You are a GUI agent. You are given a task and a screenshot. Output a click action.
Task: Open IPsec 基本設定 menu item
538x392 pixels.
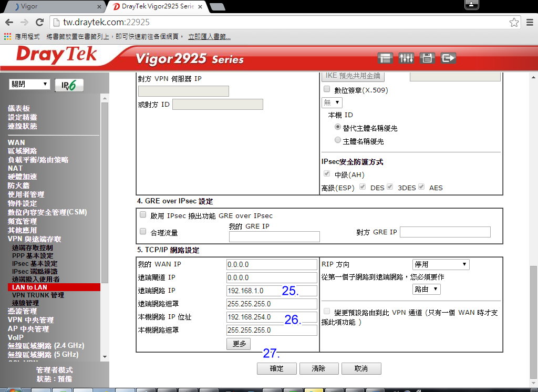pyautogui.click(x=35, y=264)
